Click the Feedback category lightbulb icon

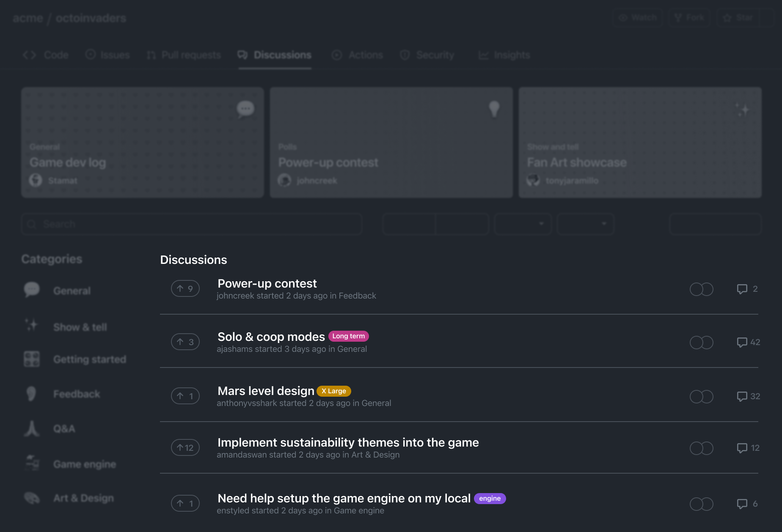click(x=31, y=394)
